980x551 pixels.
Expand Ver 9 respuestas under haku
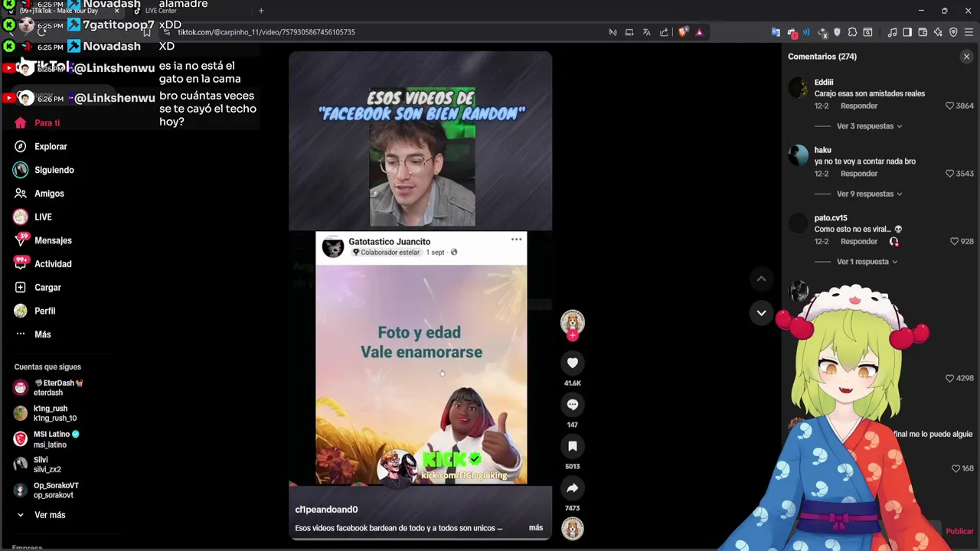[869, 194]
